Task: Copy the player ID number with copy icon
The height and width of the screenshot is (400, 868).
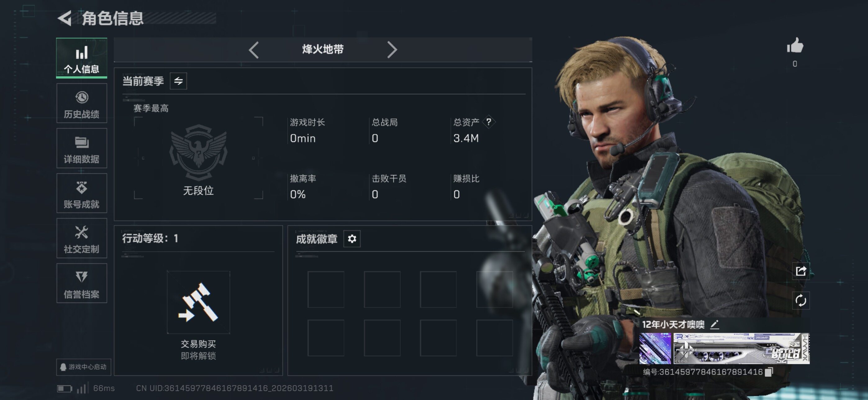Action: coord(769,372)
